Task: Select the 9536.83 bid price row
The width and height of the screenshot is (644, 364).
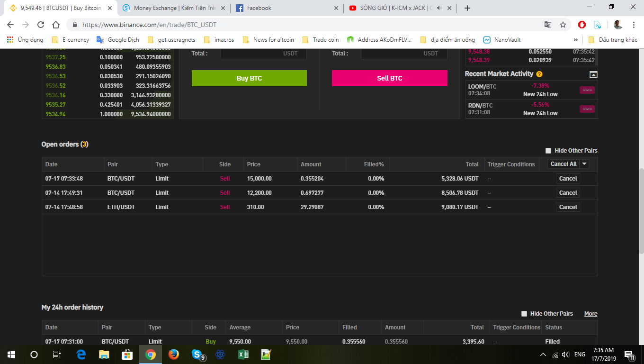Action: pos(108,67)
